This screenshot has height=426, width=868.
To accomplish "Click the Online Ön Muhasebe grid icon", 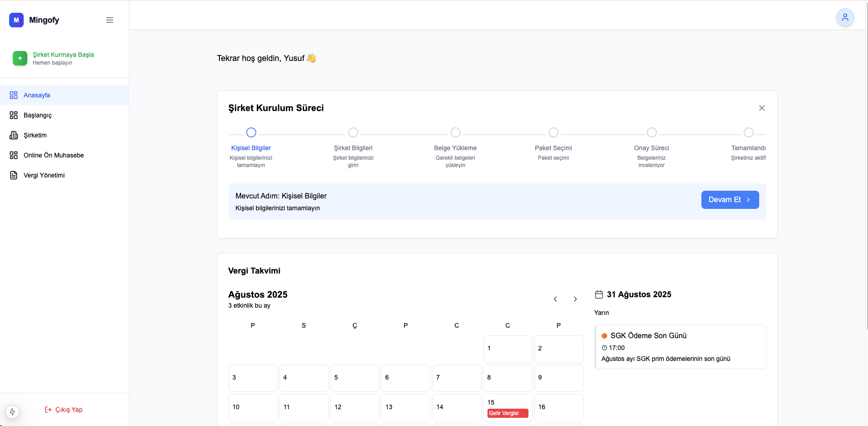I will (x=14, y=155).
